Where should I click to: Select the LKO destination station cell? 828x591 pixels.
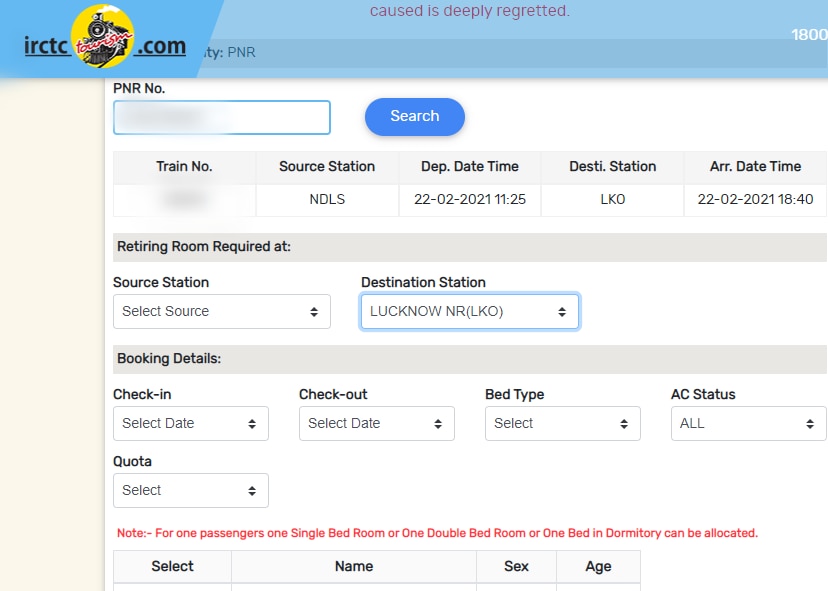(x=613, y=199)
